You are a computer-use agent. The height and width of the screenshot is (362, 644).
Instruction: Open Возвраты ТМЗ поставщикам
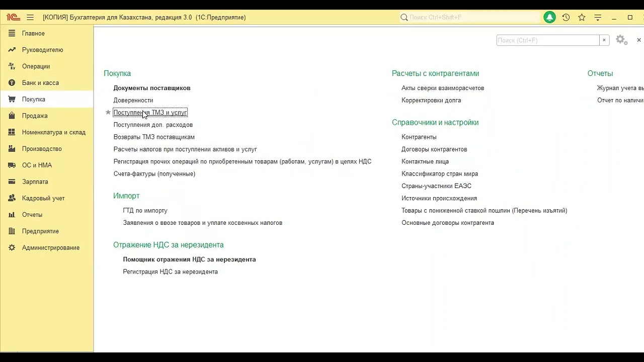(154, 137)
